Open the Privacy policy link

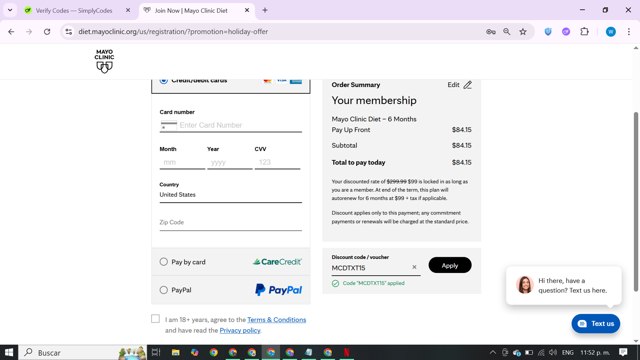point(240,330)
